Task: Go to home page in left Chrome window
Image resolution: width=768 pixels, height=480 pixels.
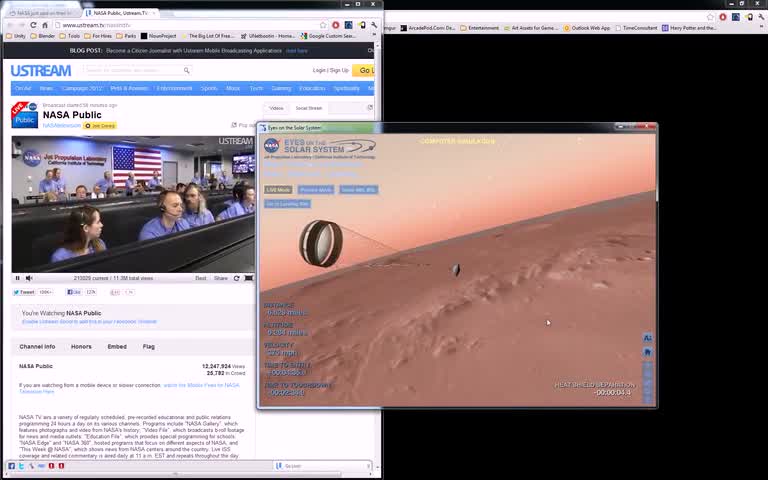Action: [45, 25]
